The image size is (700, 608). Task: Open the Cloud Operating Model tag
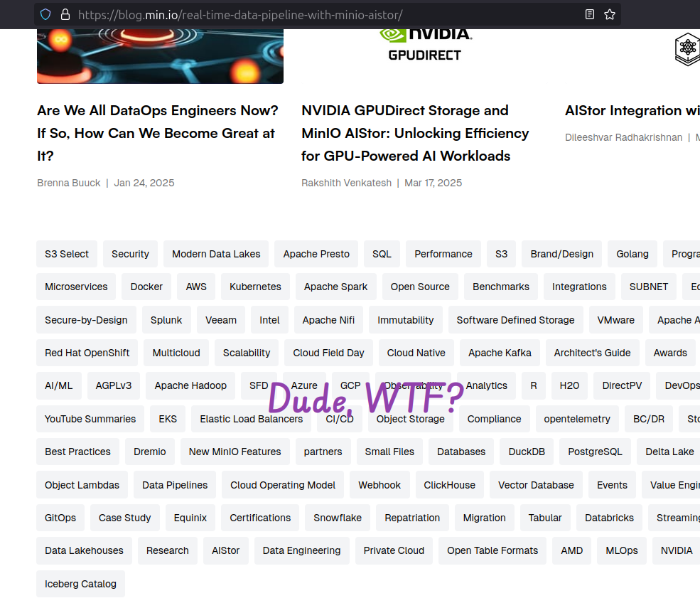[x=283, y=485]
